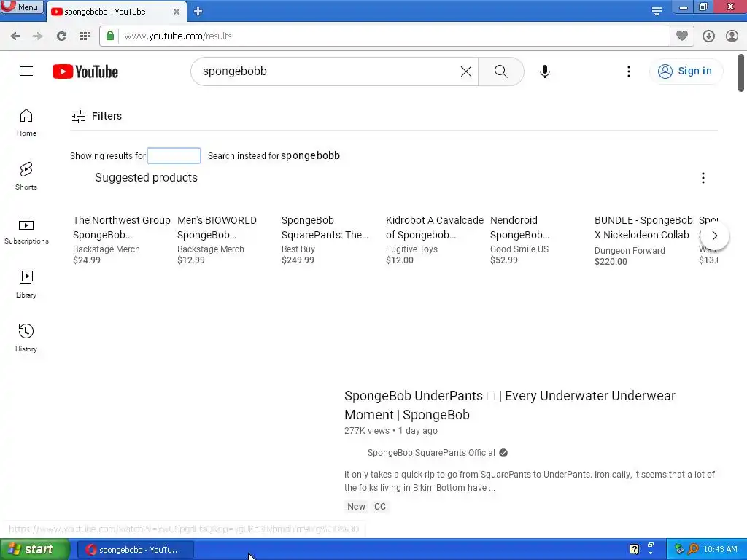The image size is (747, 560).
Task: Go forward to next page
Action: tap(38, 36)
